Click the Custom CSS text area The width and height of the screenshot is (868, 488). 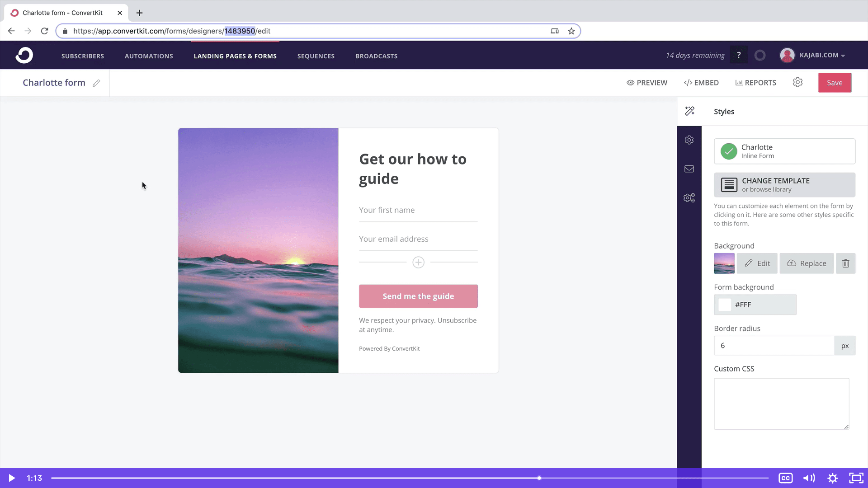[x=781, y=404]
